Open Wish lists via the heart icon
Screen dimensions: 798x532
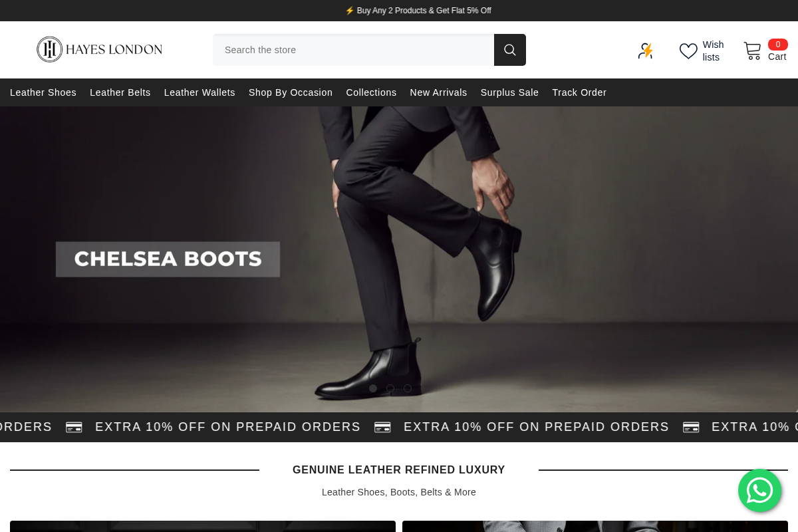coord(688,51)
